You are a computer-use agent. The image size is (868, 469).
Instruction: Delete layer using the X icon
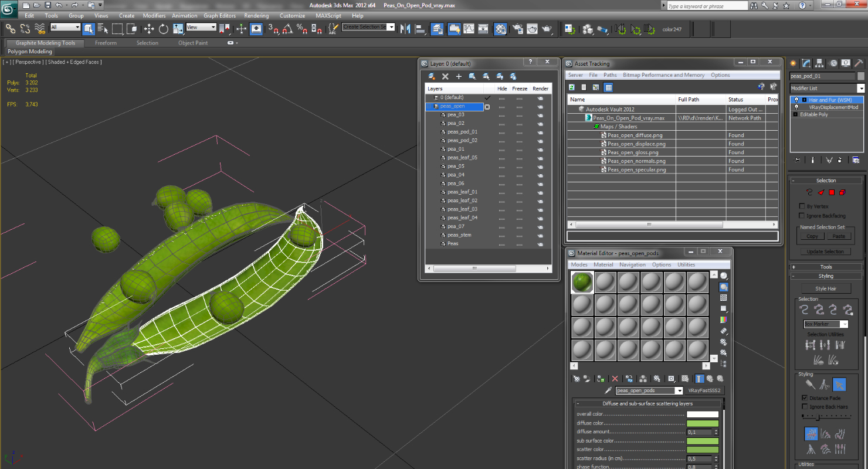pos(445,76)
